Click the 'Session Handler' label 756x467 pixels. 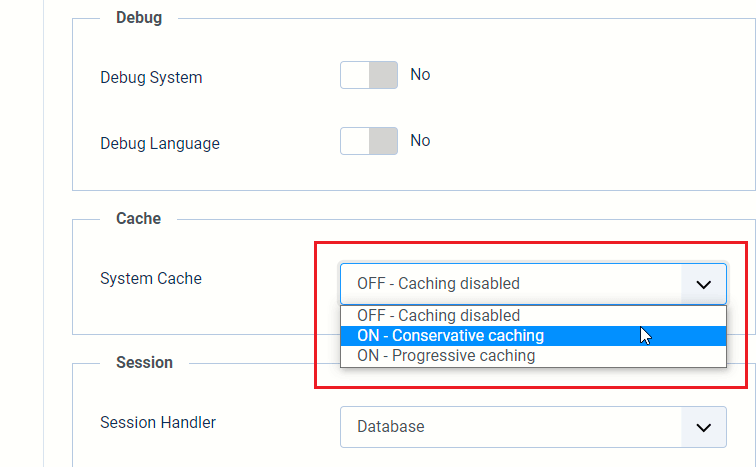pyautogui.click(x=158, y=422)
